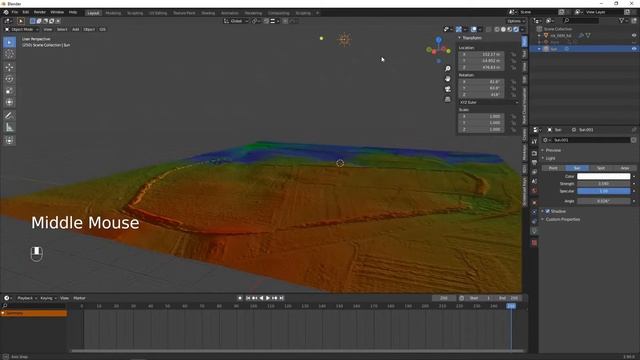
Task: Select the Rotate tool in left toolbar
Action: [x=9, y=79]
